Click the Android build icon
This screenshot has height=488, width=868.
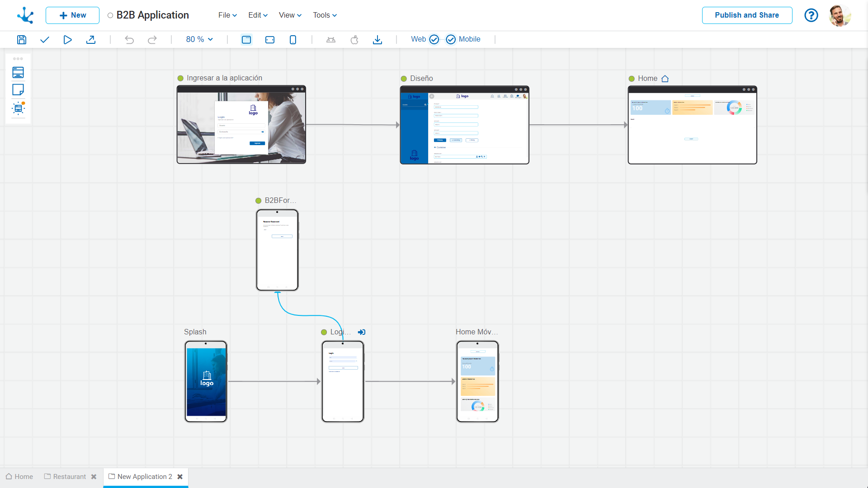pos(331,40)
